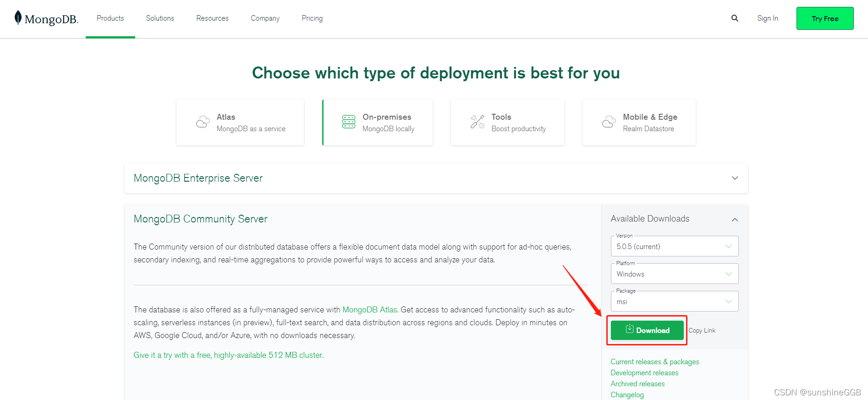Open the MongoDB Atlas inline link
The image size is (868, 400).
click(x=369, y=310)
